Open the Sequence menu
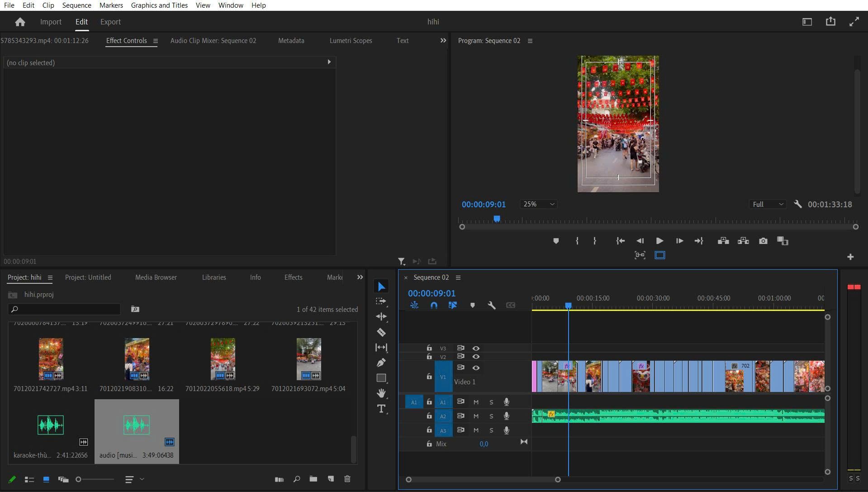 pos(76,5)
